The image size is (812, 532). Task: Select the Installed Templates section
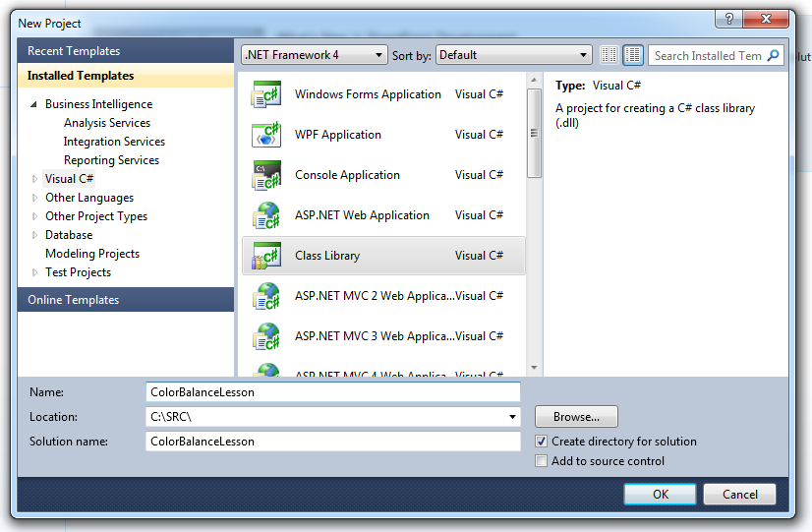pyautogui.click(x=126, y=76)
